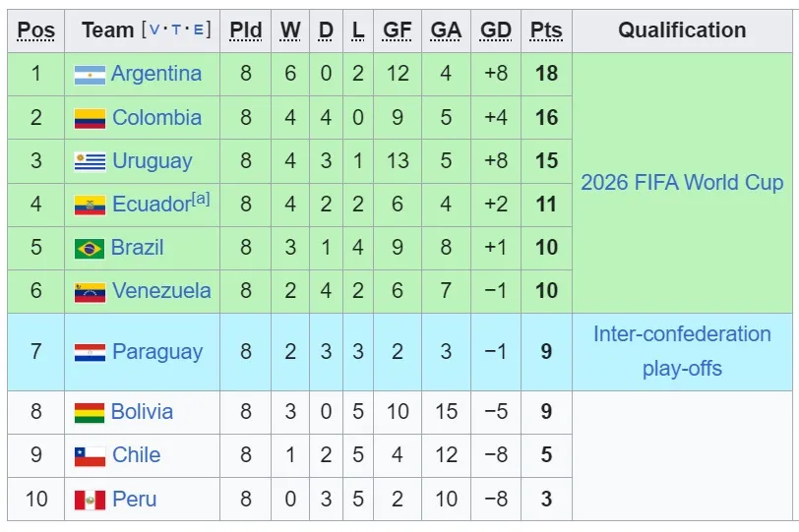
Task: Click the Uruguay flag icon
Action: [x=90, y=162]
